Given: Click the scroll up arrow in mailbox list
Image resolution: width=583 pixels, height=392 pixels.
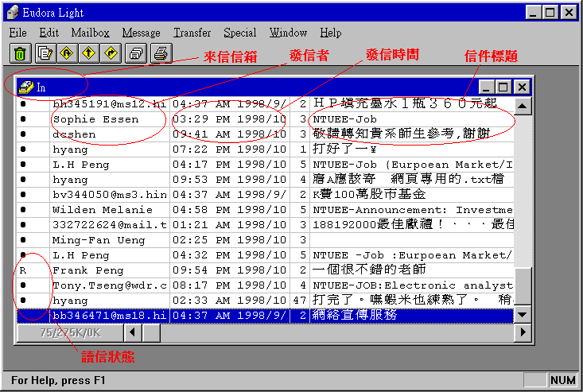Looking at the screenshot, I should tap(523, 107).
